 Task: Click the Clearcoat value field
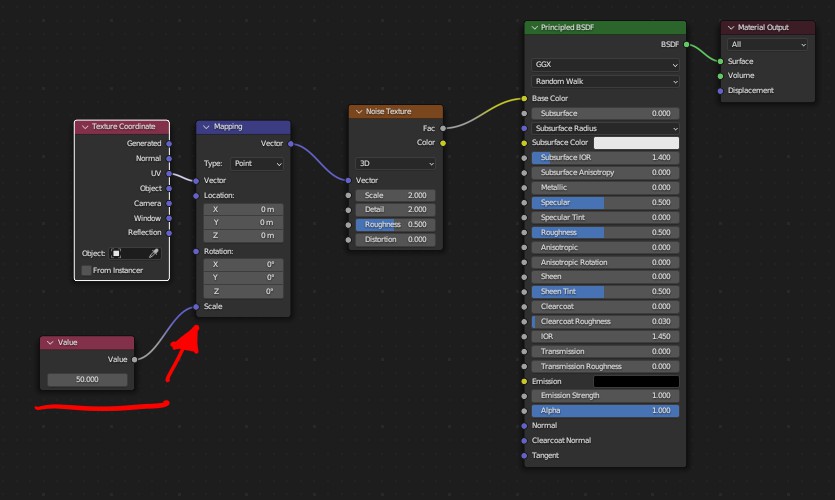click(x=605, y=306)
